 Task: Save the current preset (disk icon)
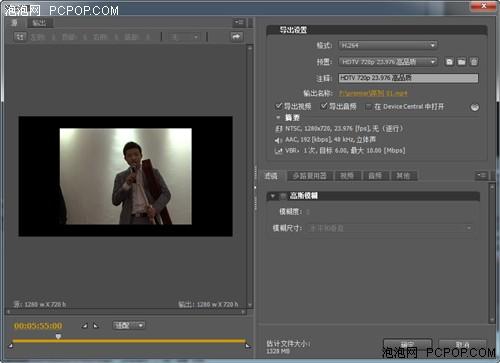tap(449, 62)
